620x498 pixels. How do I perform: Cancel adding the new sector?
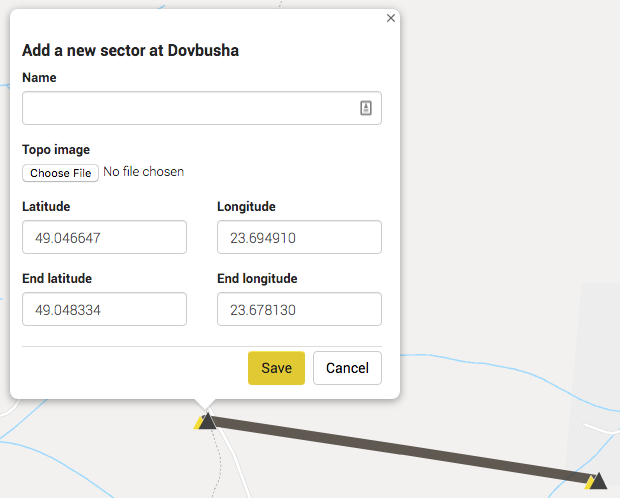pos(347,368)
